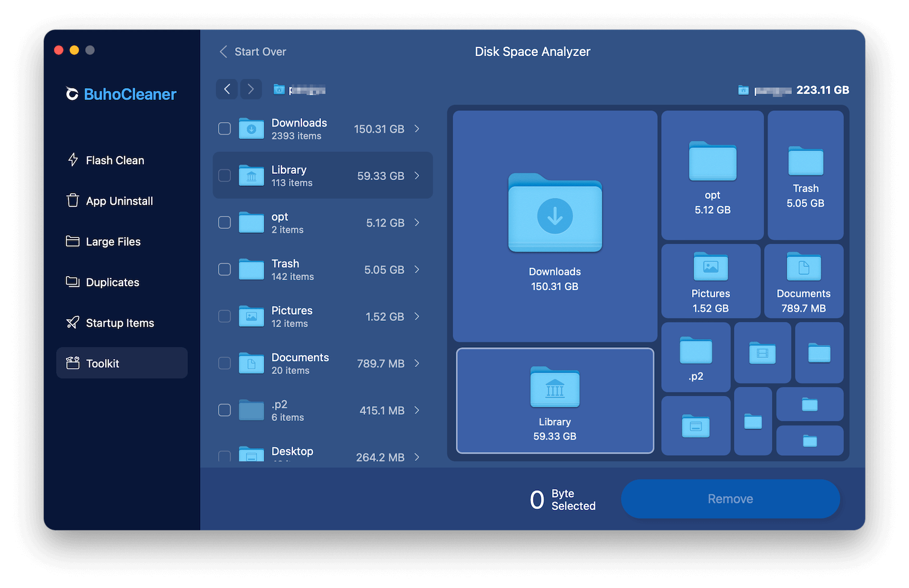Click the Desktop folder icon in list
Image resolution: width=909 pixels, height=588 pixels.
point(251,454)
